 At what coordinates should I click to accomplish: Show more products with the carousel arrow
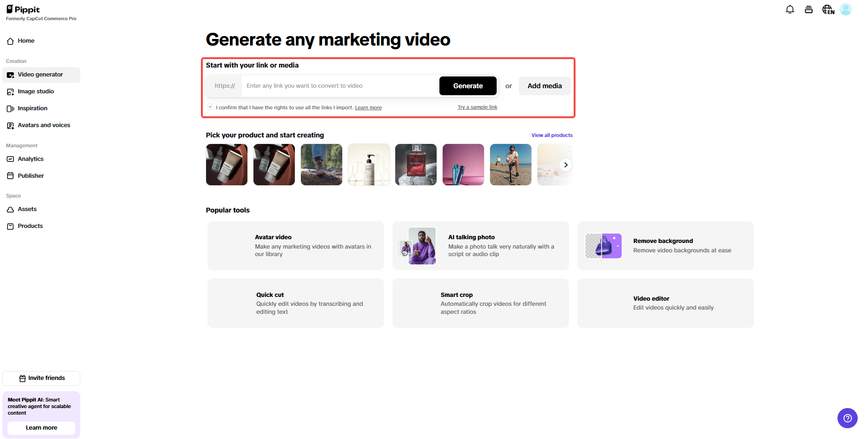tap(566, 165)
